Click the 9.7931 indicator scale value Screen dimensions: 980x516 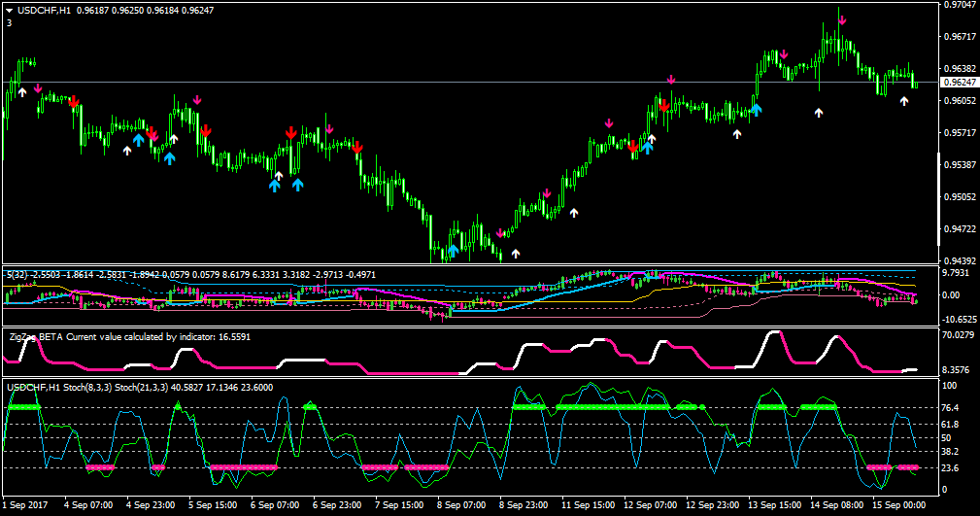957,273
